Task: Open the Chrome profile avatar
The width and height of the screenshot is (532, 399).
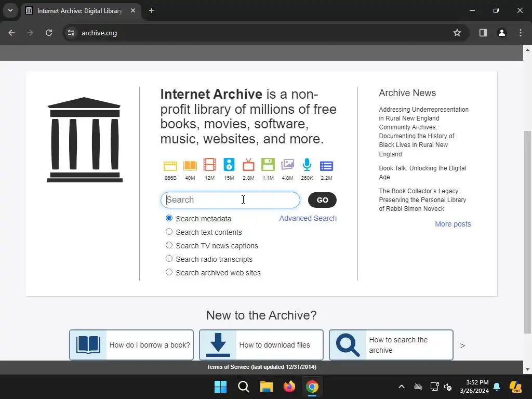Action: point(501,33)
